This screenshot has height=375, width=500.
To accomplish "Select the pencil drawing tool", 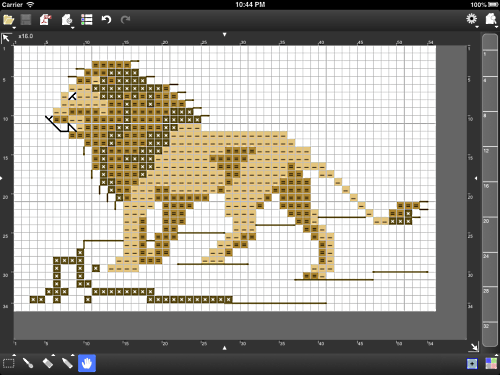I will (67, 363).
